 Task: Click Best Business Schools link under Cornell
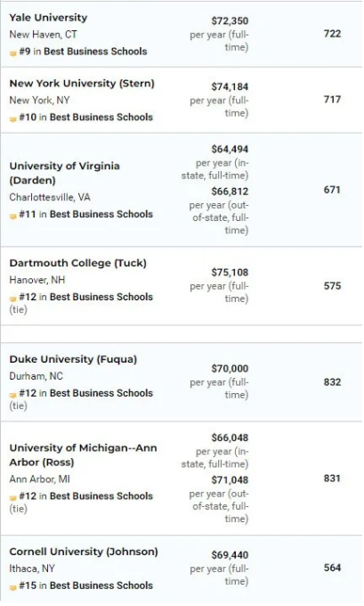[x=101, y=586]
